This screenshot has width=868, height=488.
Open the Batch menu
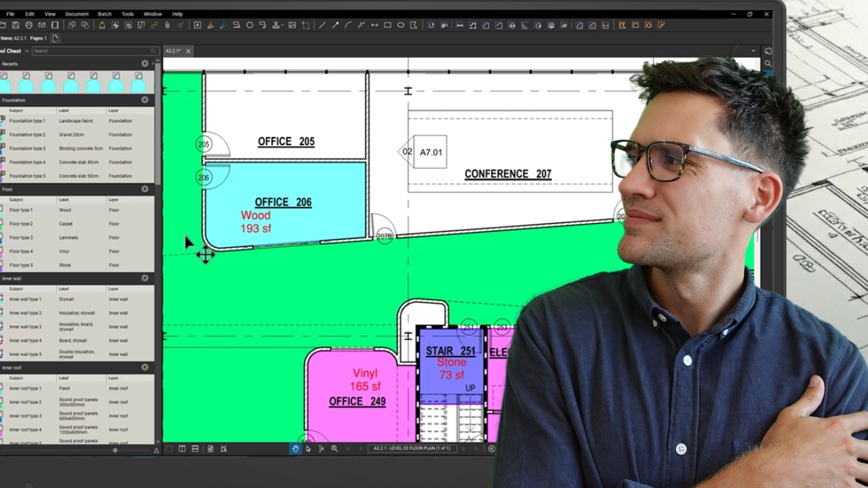click(x=104, y=14)
